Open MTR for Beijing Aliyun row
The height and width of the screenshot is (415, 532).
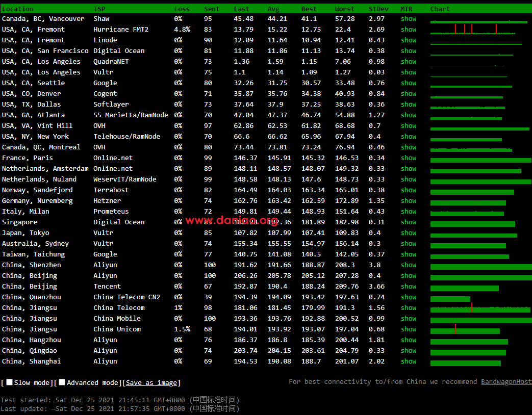pos(409,276)
